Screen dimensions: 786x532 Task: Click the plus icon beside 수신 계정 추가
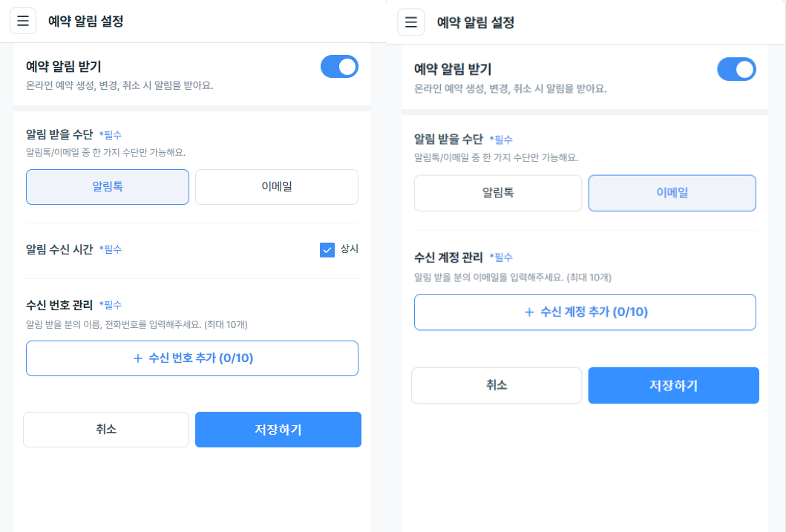[x=529, y=312]
